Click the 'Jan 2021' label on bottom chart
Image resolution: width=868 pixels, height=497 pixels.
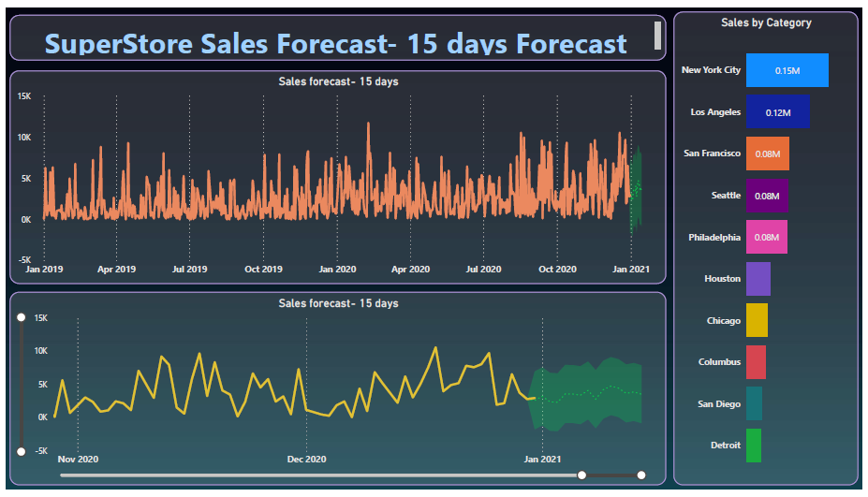pyautogui.click(x=542, y=459)
